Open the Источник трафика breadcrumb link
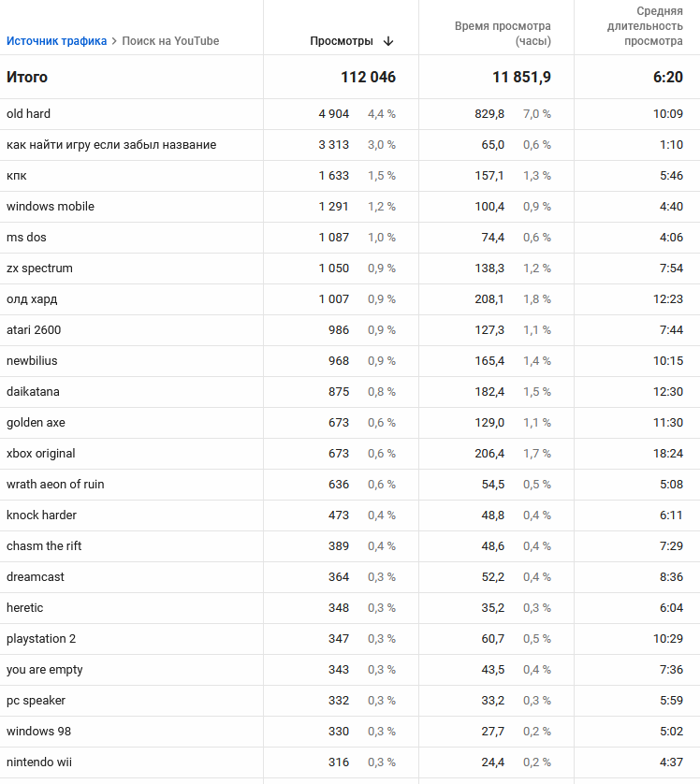Viewport: 700px width, 784px height. click(56, 41)
